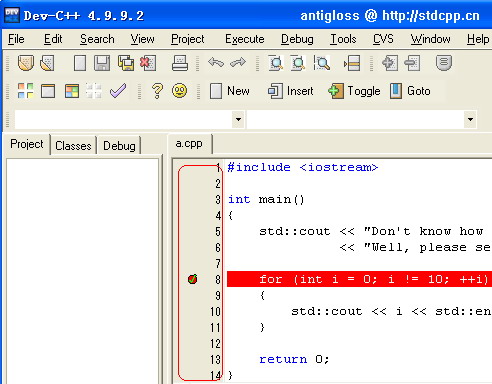
Task: Click the plus-sign Add to Project icon
Action: pos(390,63)
